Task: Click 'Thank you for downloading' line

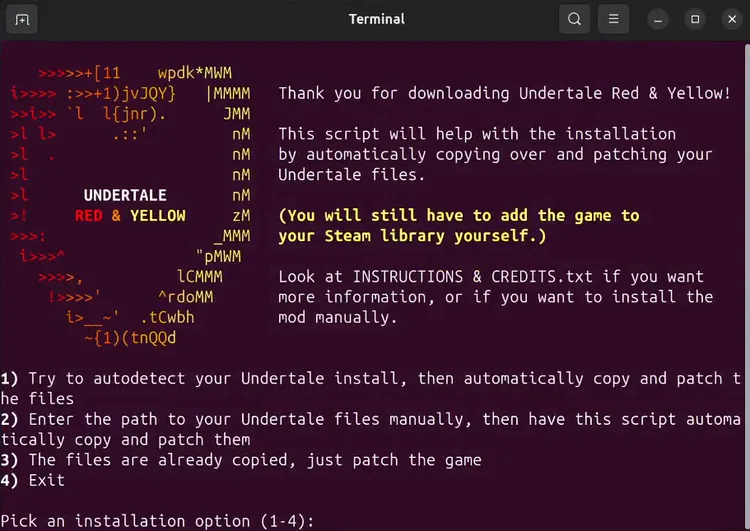Action: tap(505, 93)
